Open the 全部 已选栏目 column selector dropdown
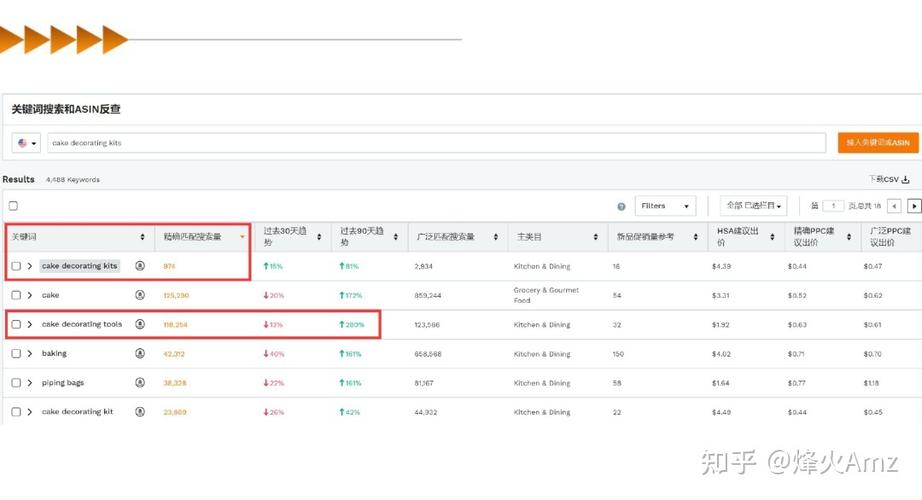 coord(753,206)
